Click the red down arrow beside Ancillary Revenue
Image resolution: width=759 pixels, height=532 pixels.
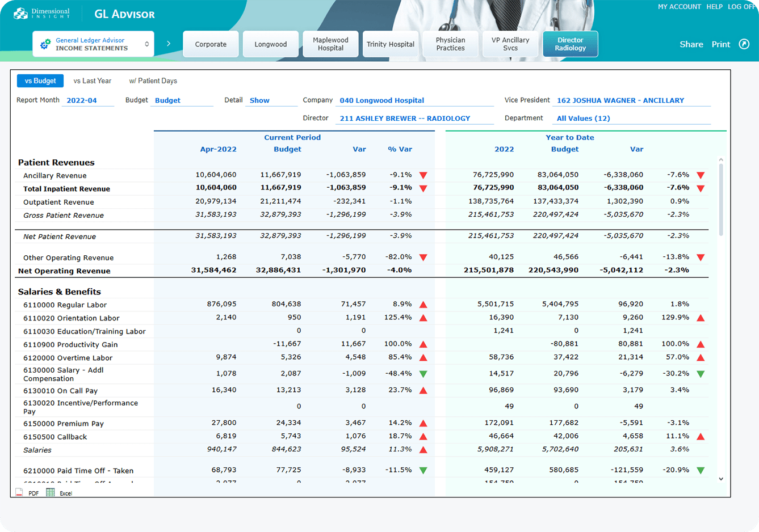[423, 175]
